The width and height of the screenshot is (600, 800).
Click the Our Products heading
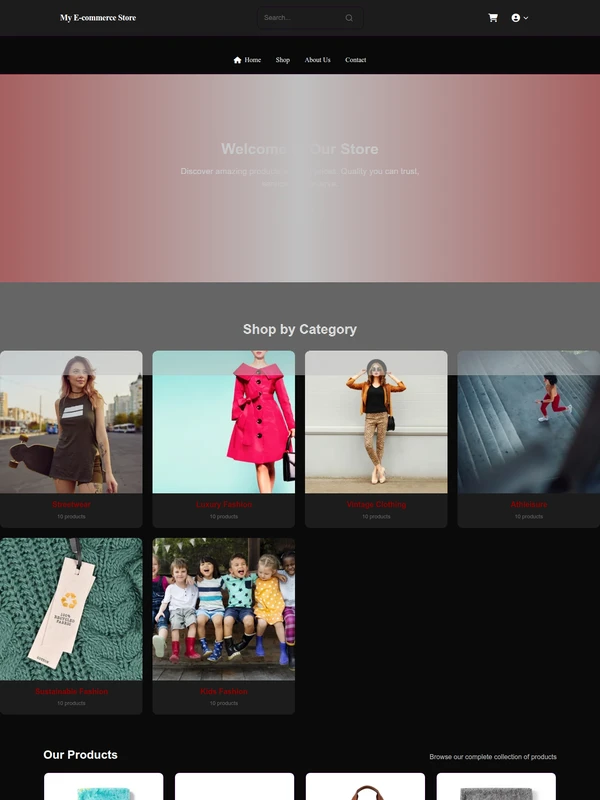(x=80, y=755)
